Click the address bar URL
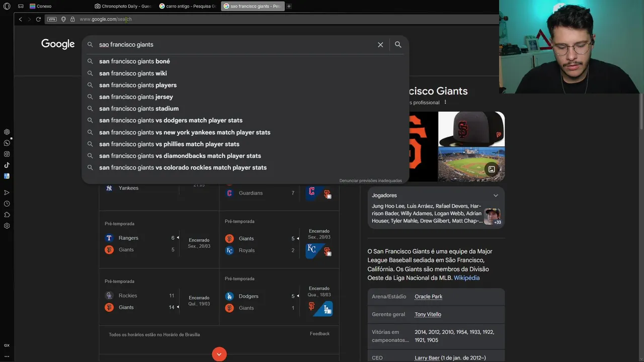This screenshot has height=362, width=644. pos(106,19)
